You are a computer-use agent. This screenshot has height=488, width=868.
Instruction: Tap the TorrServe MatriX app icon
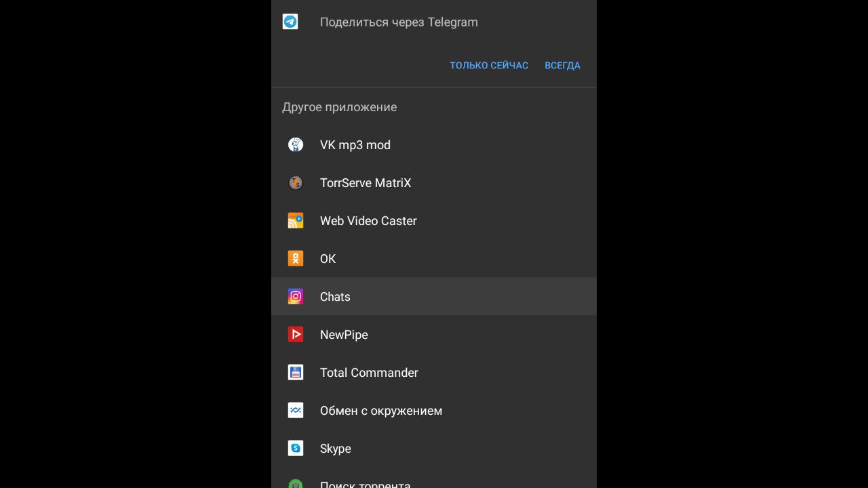coord(296,182)
